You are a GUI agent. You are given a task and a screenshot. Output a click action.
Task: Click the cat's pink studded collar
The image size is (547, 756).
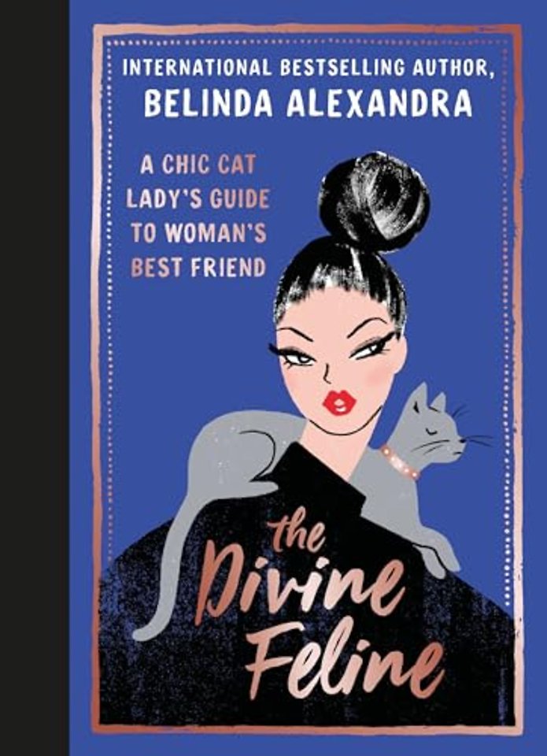[399, 463]
